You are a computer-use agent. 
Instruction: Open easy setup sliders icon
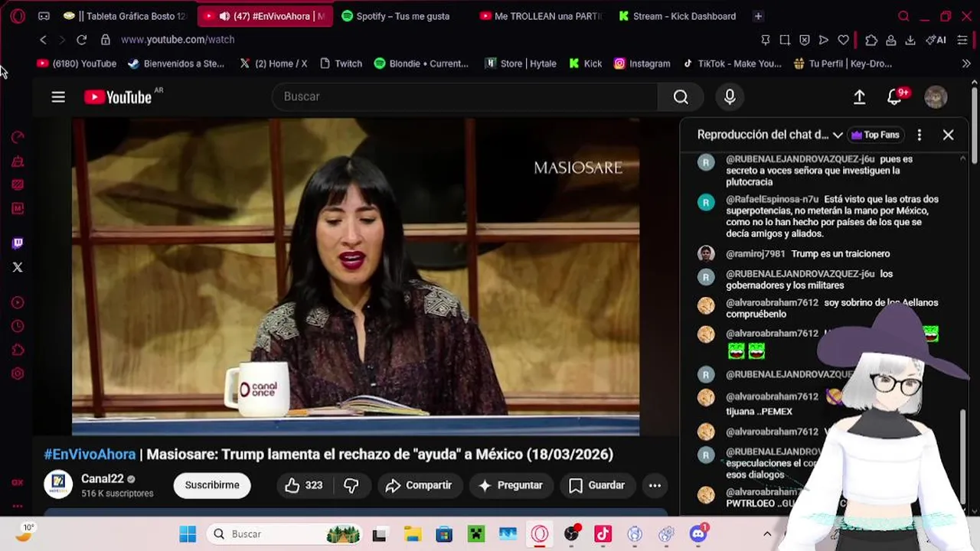click(962, 40)
